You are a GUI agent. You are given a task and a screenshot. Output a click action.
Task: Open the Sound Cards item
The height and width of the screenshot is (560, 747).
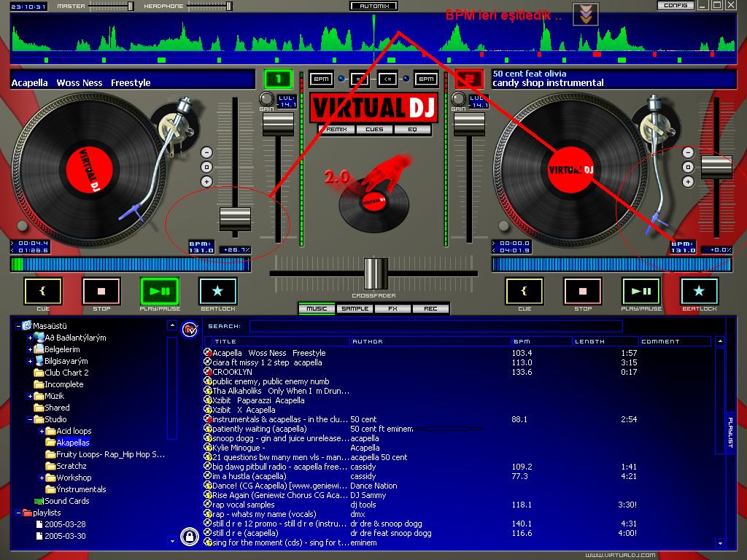coord(66,501)
